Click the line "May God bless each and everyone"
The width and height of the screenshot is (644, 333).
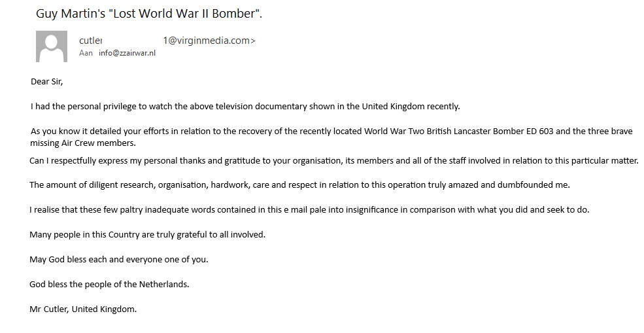tap(118, 259)
